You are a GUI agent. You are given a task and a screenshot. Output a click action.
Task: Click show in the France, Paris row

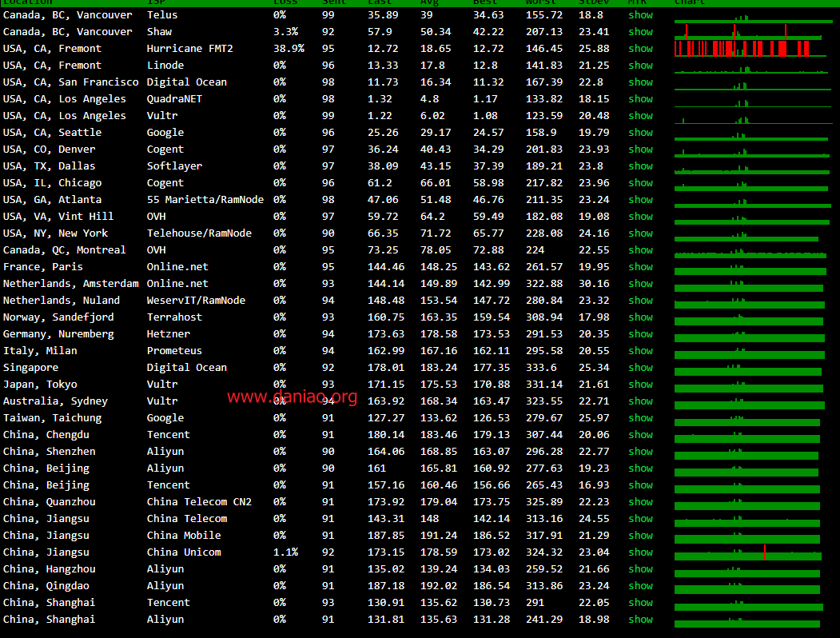pos(640,267)
